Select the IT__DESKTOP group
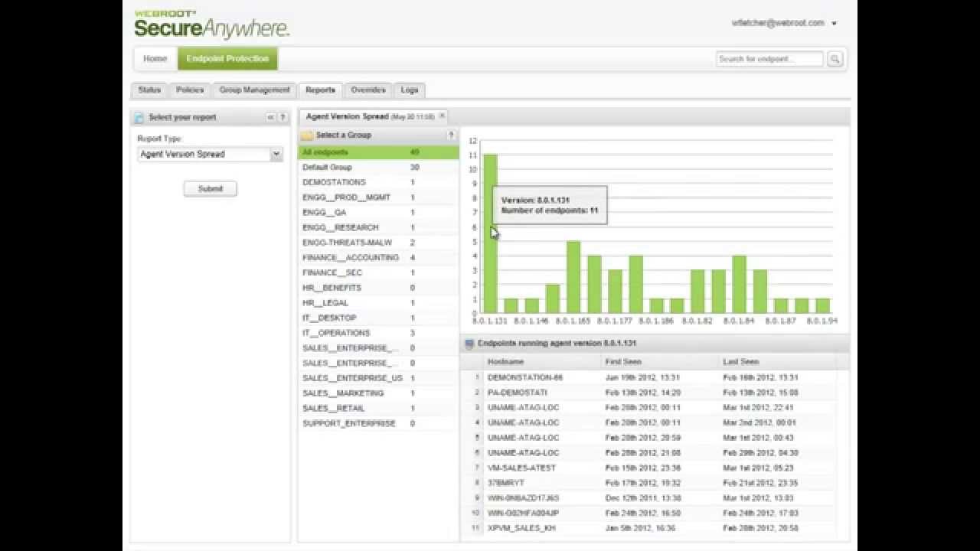This screenshot has width=980, height=551. [x=379, y=318]
